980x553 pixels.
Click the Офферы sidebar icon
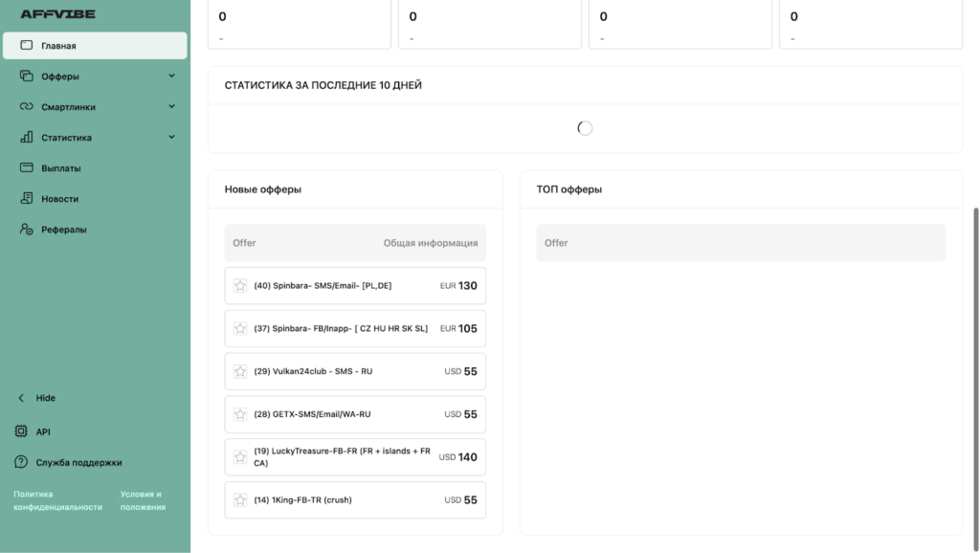pyautogui.click(x=26, y=76)
